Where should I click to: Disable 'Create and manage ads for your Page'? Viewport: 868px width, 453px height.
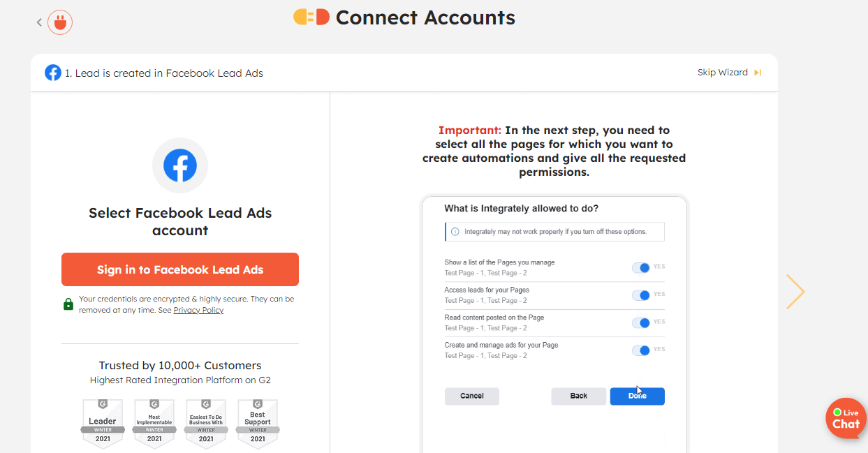[x=640, y=350]
